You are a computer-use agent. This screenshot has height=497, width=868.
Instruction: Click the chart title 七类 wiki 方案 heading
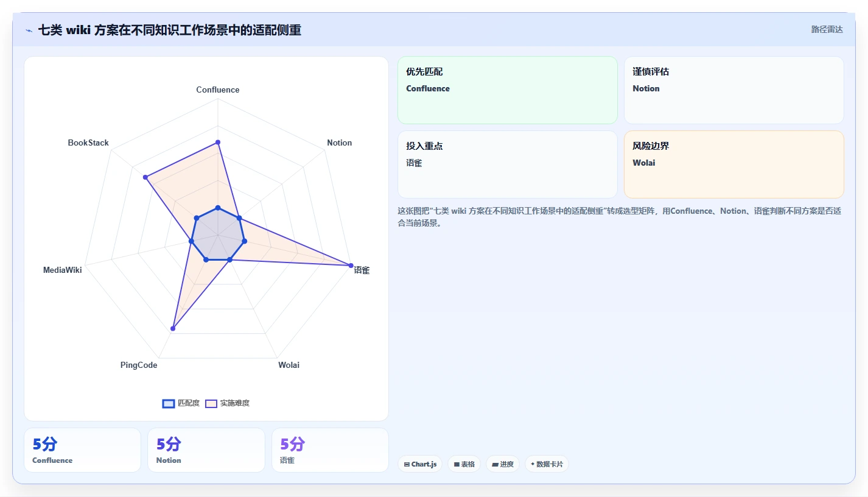coord(169,30)
